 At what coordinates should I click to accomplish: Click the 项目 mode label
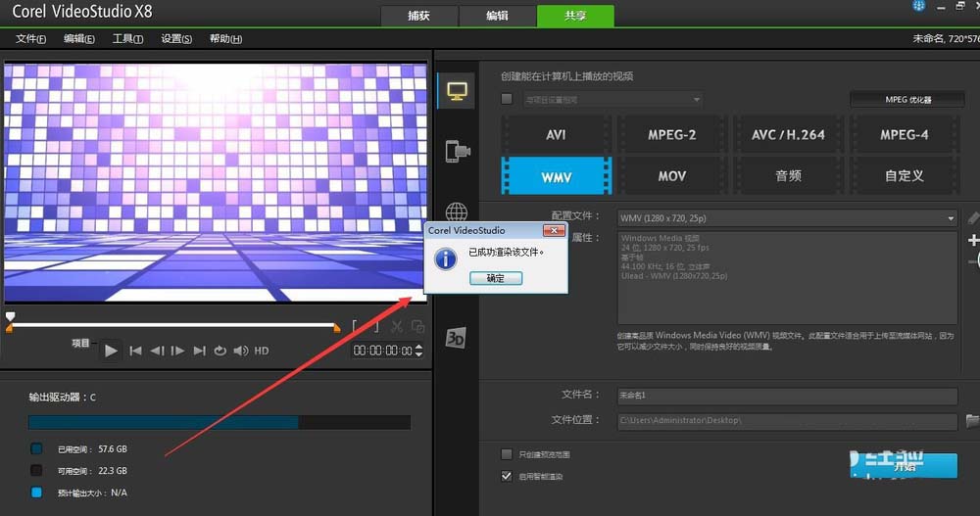(x=80, y=343)
